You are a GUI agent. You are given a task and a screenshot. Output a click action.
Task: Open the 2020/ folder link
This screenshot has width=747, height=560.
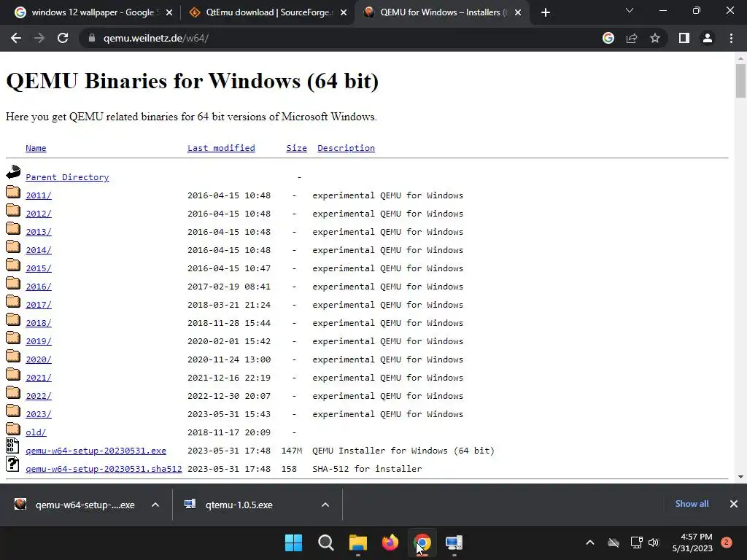[x=39, y=359]
